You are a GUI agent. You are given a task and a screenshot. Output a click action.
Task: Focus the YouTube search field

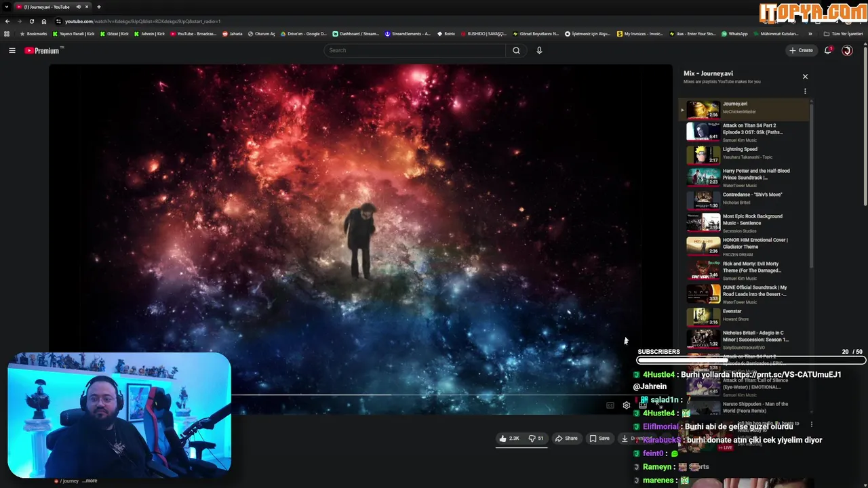415,50
